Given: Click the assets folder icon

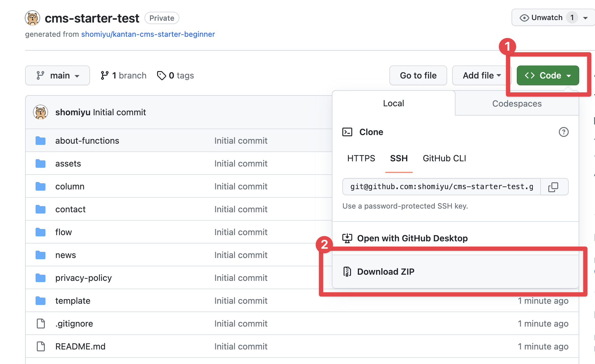Looking at the screenshot, I should click(x=41, y=163).
